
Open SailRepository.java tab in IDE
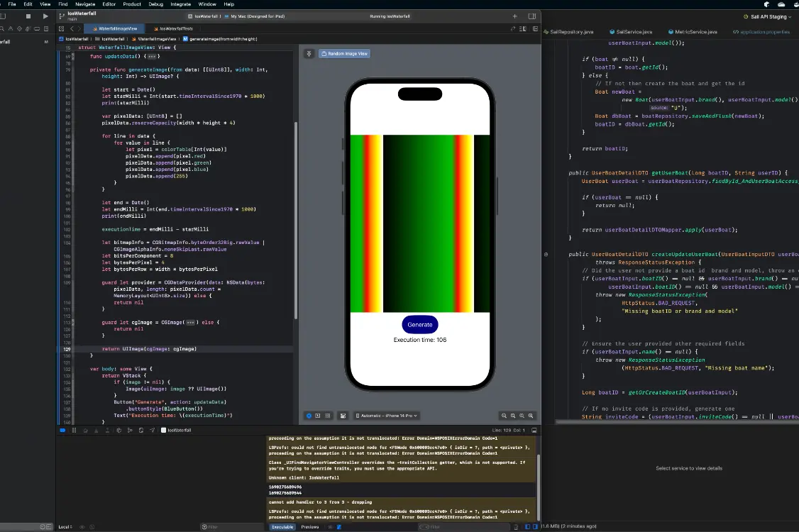pyautogui.click(x=568, y=32)
